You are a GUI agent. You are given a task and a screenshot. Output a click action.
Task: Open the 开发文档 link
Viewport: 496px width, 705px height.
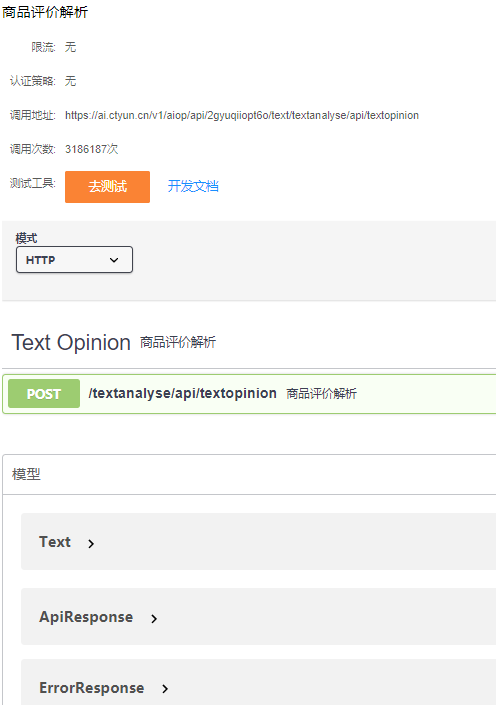tap(193, 186)
